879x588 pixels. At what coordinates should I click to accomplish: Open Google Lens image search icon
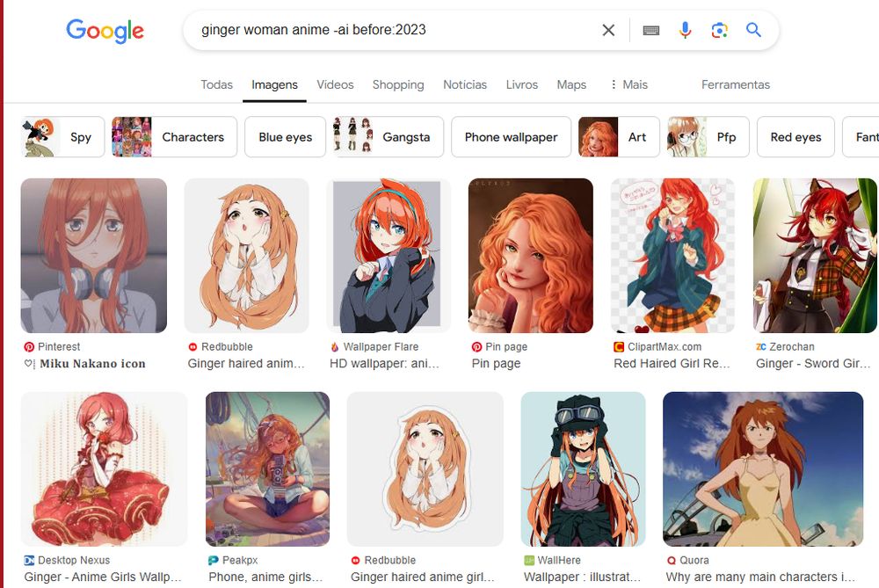[x=719, y=30]
